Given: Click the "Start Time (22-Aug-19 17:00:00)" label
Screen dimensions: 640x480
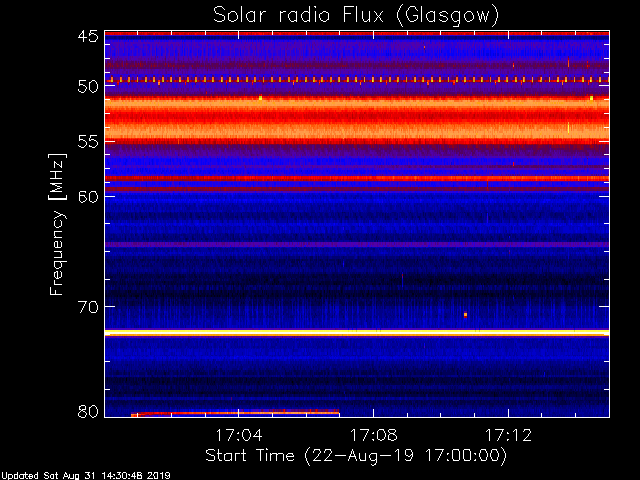Looking at the screenshot, I should click(356, 456).
